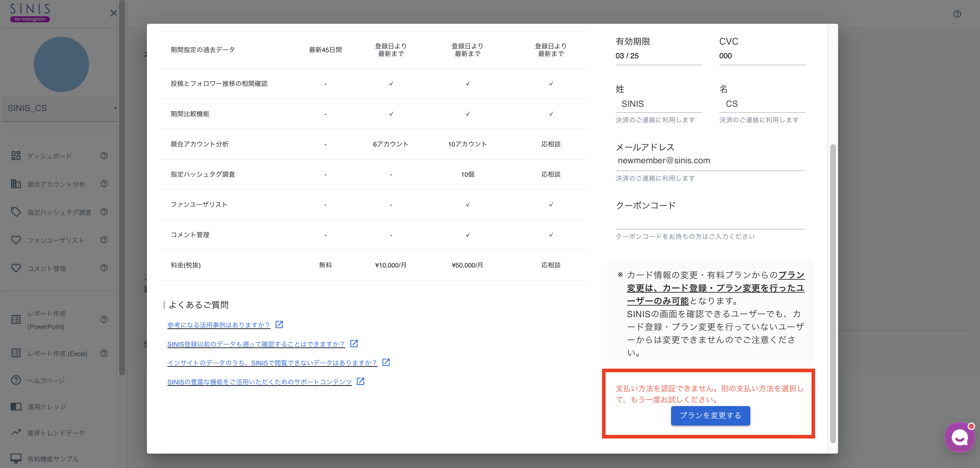Open the コメント管理 heart icon

16,268
